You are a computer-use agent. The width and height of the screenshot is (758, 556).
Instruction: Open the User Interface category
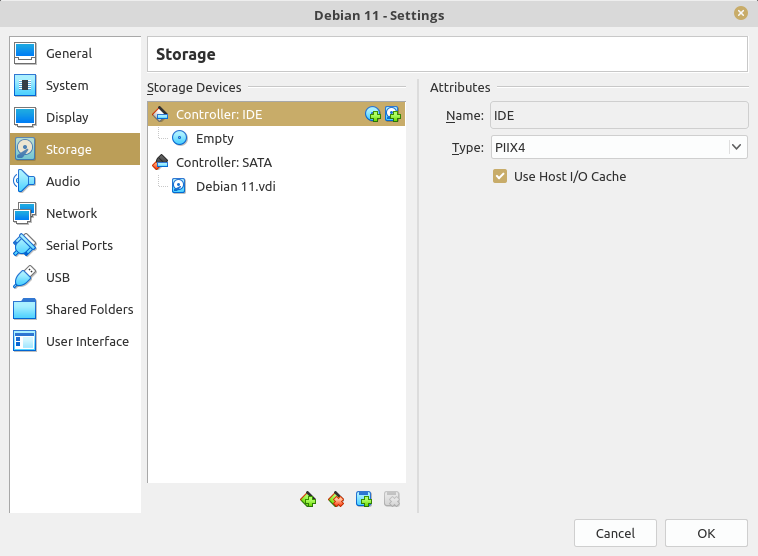tap(75, 341)
